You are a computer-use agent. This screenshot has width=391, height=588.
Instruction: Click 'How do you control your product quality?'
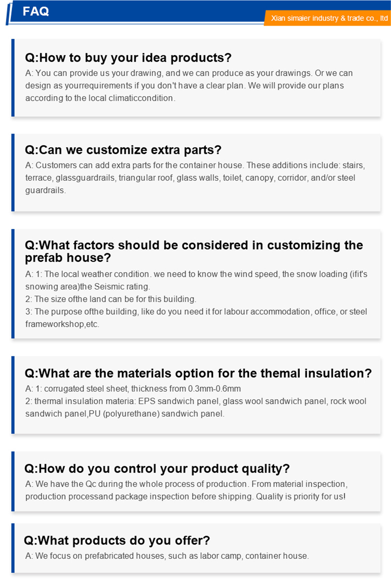point(157,469)
